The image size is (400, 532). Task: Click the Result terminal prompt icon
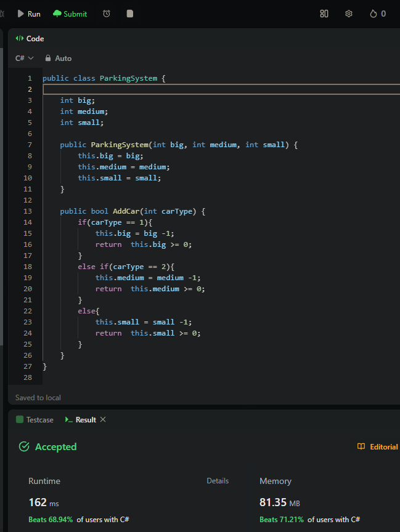click(x=68, y=420)
